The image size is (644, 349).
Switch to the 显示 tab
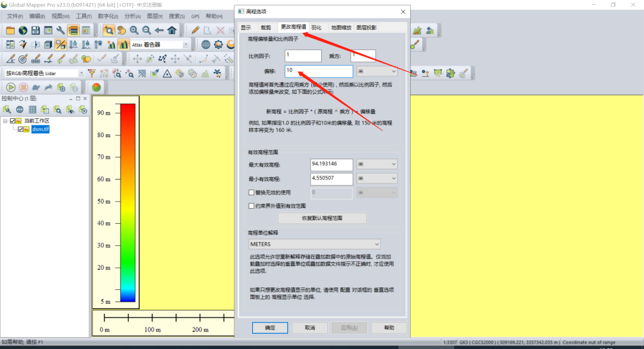[246, 27]
